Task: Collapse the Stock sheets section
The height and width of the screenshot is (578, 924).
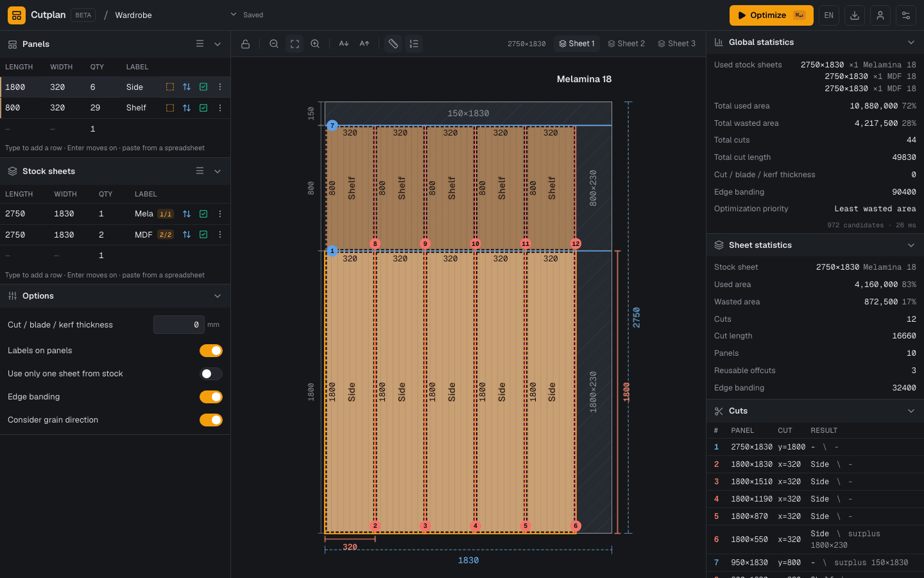Action: click(218, 171)
